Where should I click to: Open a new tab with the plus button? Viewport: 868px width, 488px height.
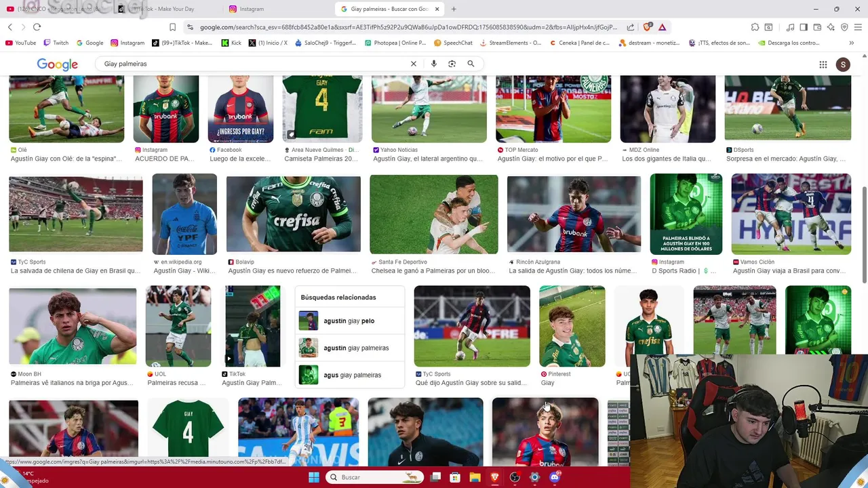pos(454,9)
